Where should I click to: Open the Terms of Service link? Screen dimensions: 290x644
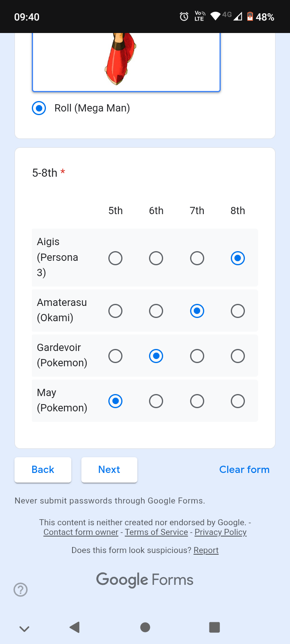tap(156, 532)
